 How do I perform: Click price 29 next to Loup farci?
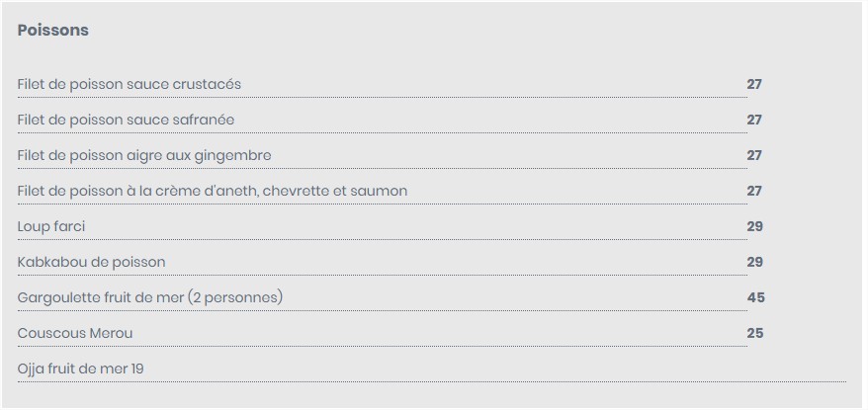[x=755, y=226]
